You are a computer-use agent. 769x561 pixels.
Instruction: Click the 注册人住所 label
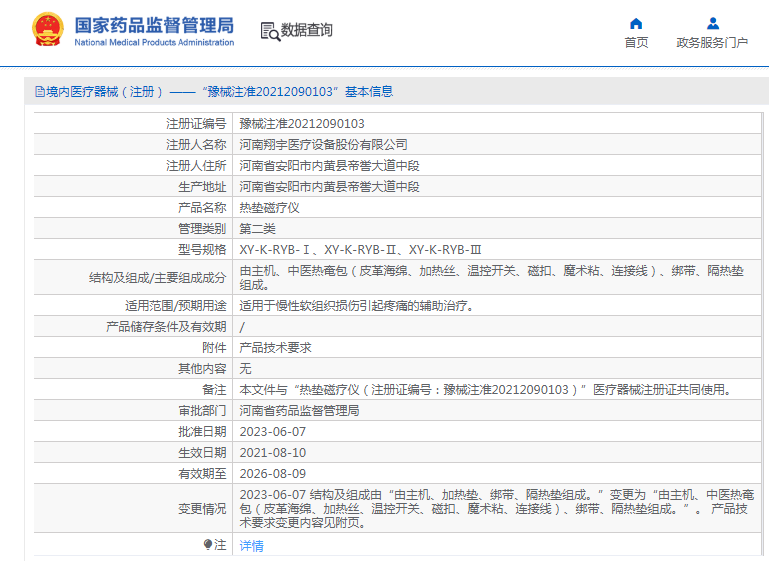196,166
